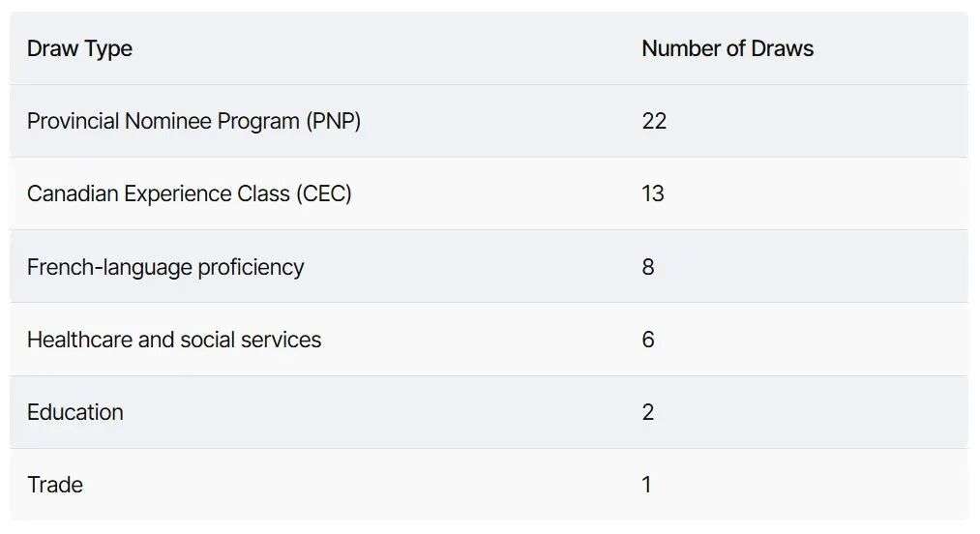Select the Education draw type cell
The image size is (980, 534).
coord(75,412)
